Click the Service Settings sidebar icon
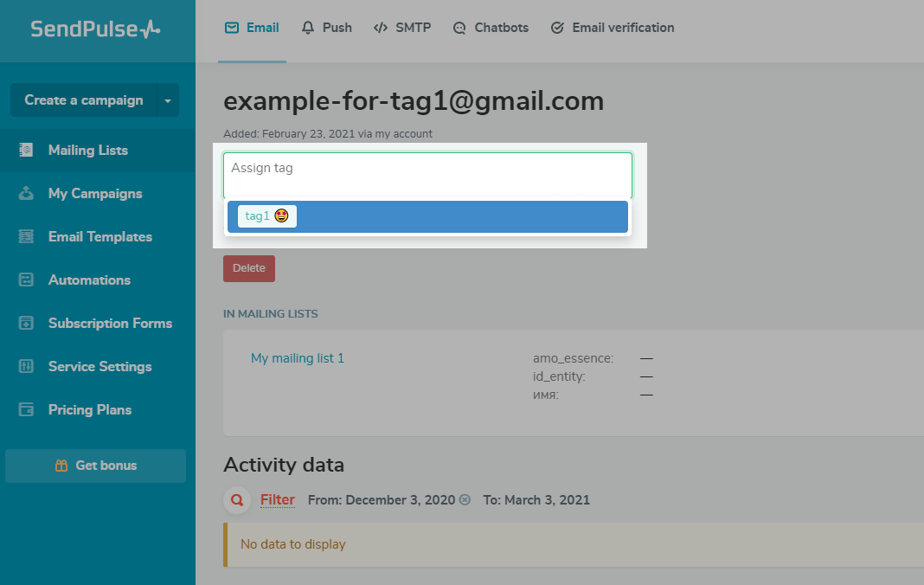Viewport: 924px width, 585px height. click(26, 366)
